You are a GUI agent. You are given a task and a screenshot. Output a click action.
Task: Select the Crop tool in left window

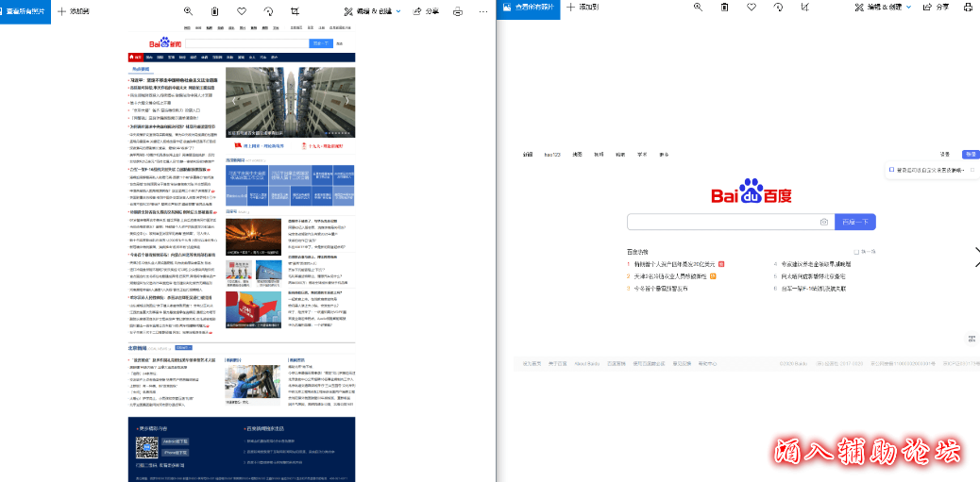(x=295, y=11)
